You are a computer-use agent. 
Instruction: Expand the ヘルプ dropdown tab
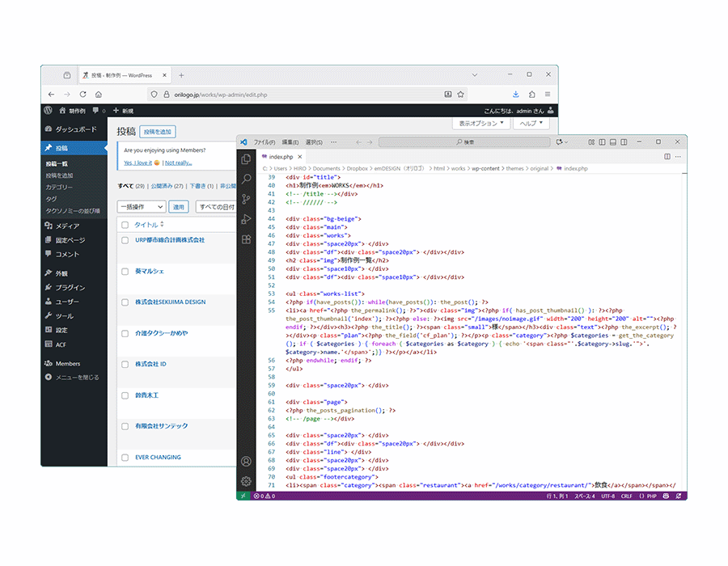point(531,124)
